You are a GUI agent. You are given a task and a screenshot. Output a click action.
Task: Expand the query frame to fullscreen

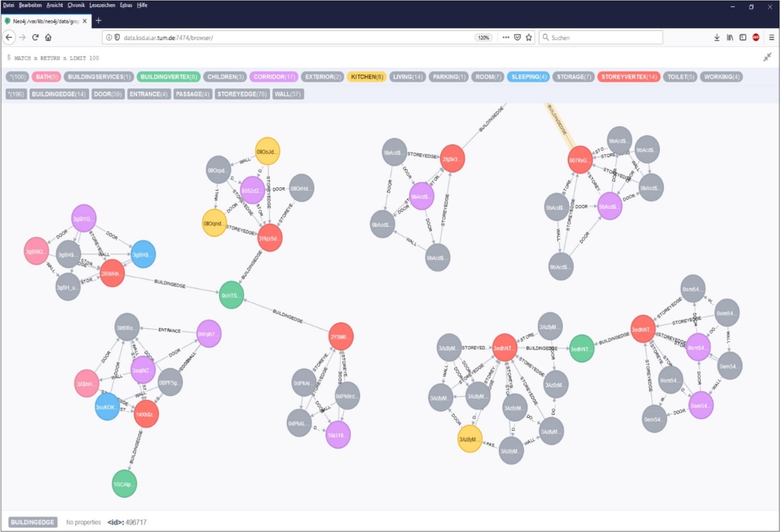coord(768,57)
